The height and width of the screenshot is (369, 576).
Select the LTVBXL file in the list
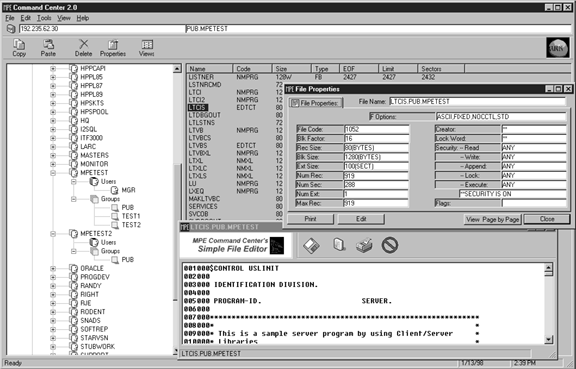199,153
